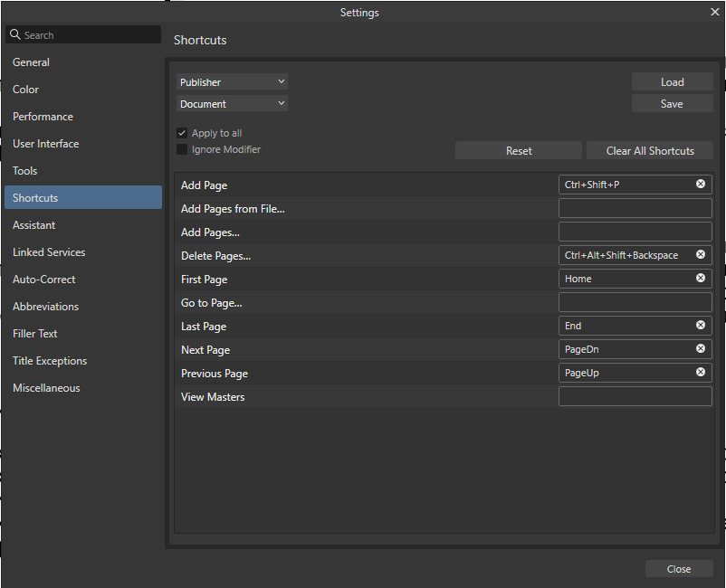Clear the Ctrl+Shift+P shortcut for Add Page
726x588 pixels.
click(x=700, y=184)
